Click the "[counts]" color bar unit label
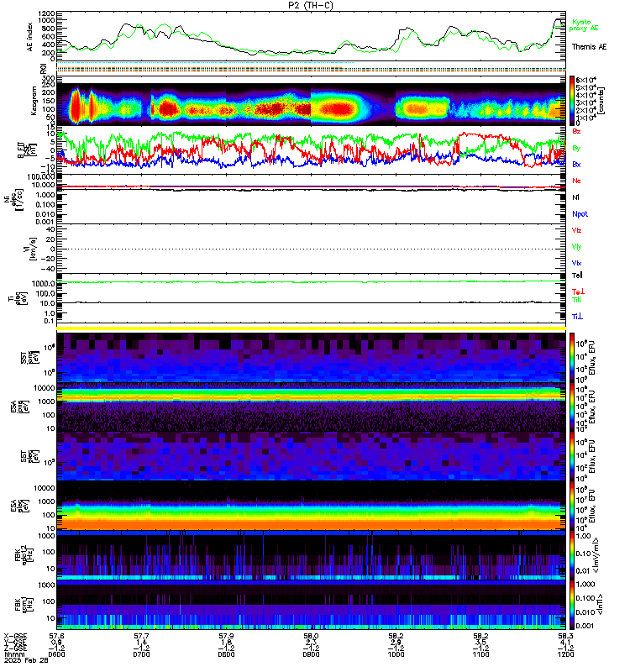Image resolution: width=630 pixels, height=672 pixels. coord(601,100)
